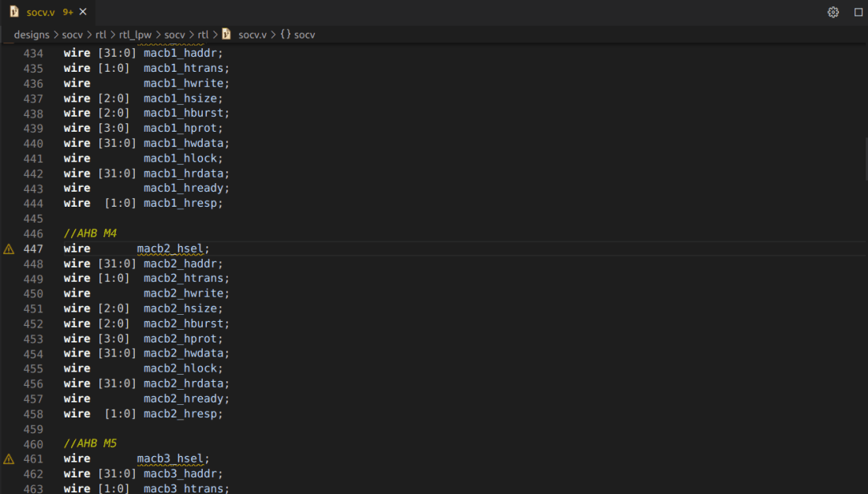Open the socv.v file breadcrumb
868x494 pixels.
point(253,35)
